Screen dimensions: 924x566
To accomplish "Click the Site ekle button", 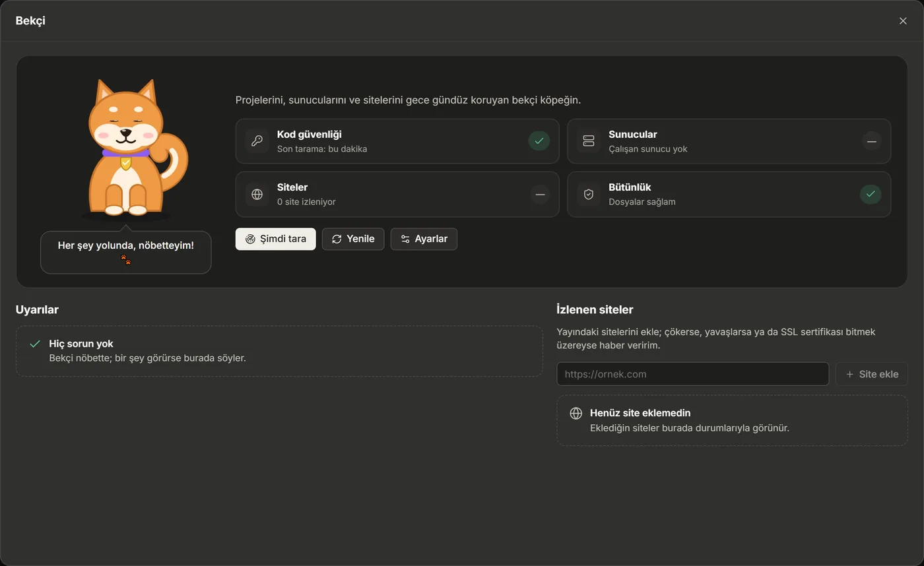I will pyautogui.click(x=871, y=374).
